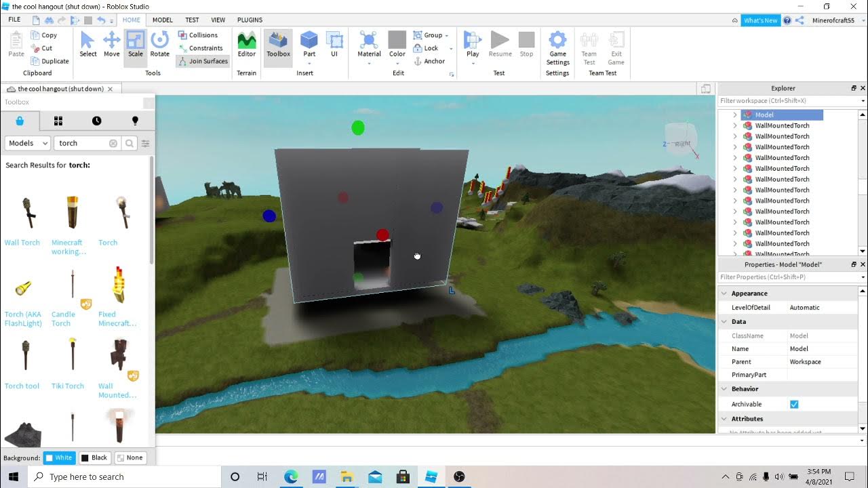
Task: Select the cool hangout document tab
Action: pos(61,89)
